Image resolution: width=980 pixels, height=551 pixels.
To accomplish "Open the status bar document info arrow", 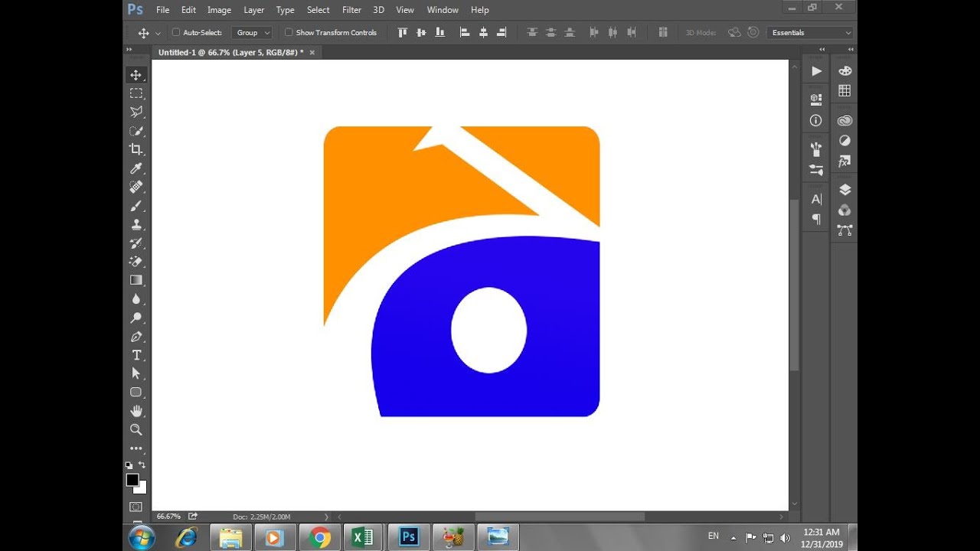I will point(327,517).
